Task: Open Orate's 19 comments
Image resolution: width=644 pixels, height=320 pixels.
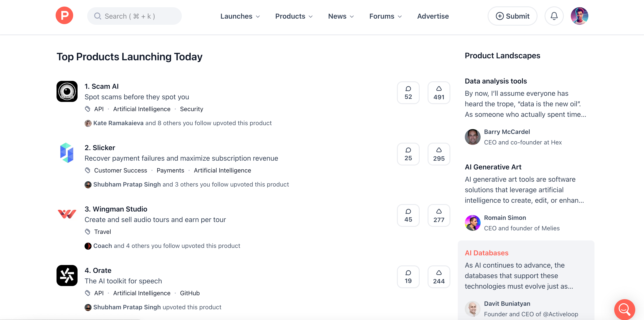Action: (408, 277)
